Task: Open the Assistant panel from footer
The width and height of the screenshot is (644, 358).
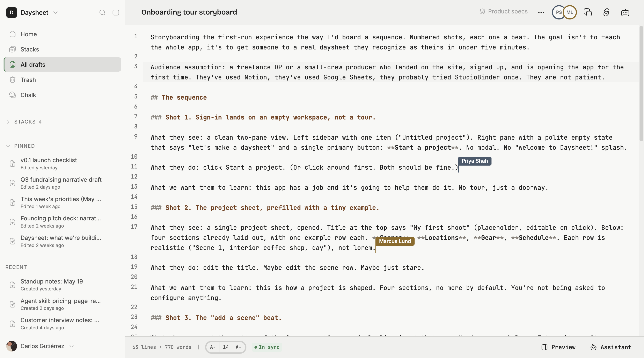Action: 611,347
